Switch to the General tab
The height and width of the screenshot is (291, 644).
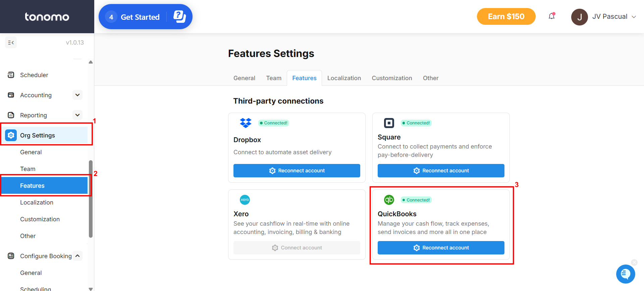[244, 78]
